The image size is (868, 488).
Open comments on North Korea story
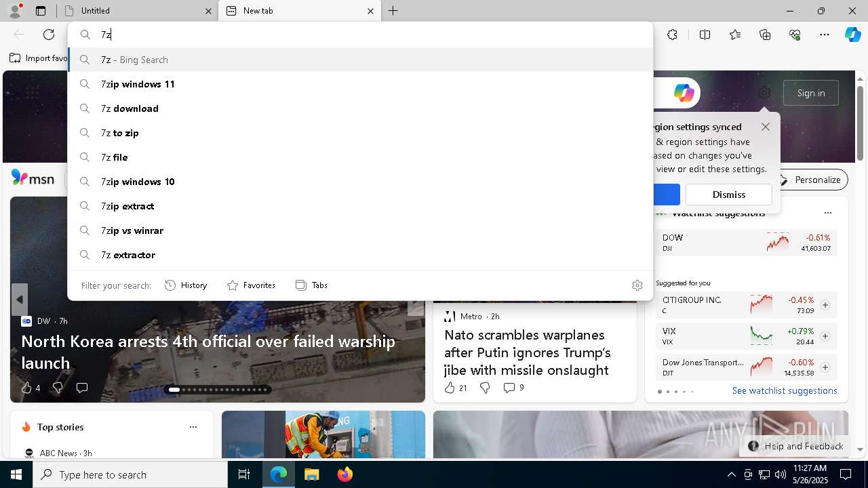pos(82,388)
